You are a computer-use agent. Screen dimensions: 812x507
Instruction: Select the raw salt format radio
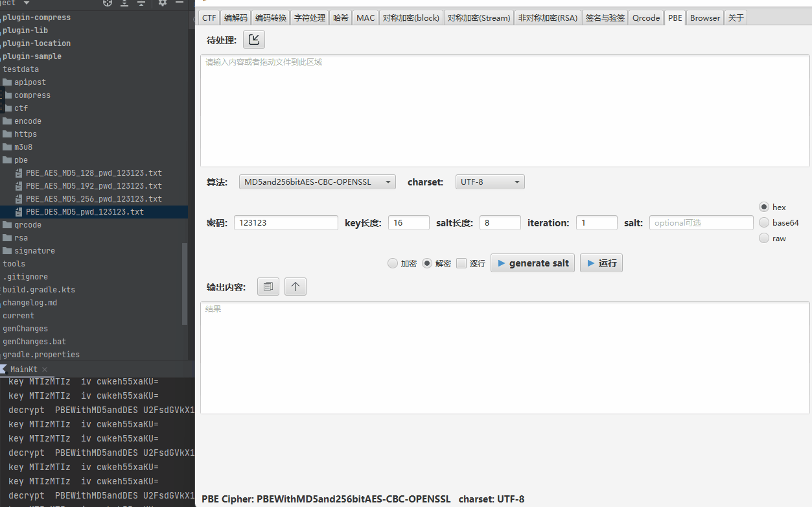pos(763,238)
